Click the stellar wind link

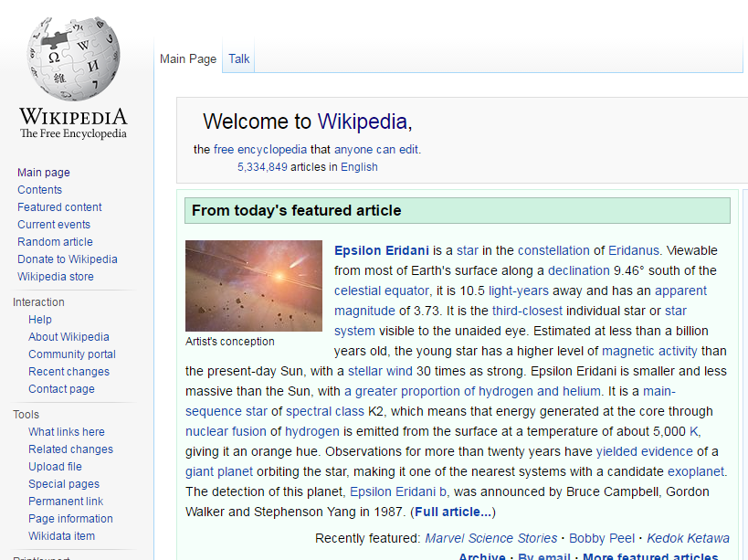click(380, 371)
